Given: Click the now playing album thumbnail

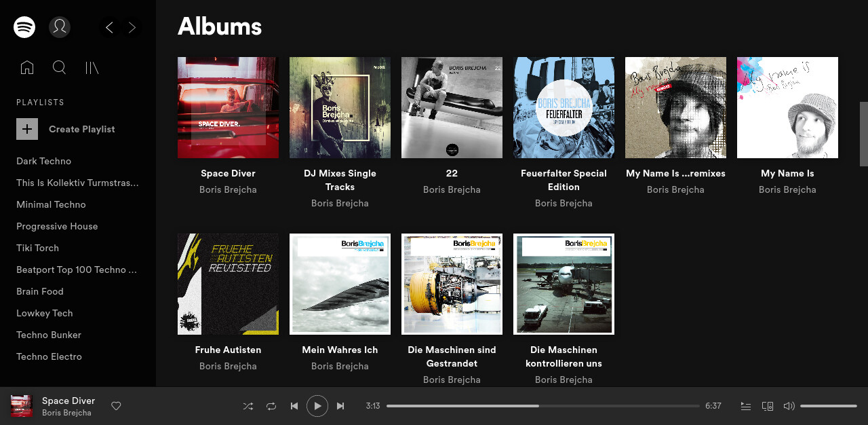Looking at the screenshot, I should [22, 406].
